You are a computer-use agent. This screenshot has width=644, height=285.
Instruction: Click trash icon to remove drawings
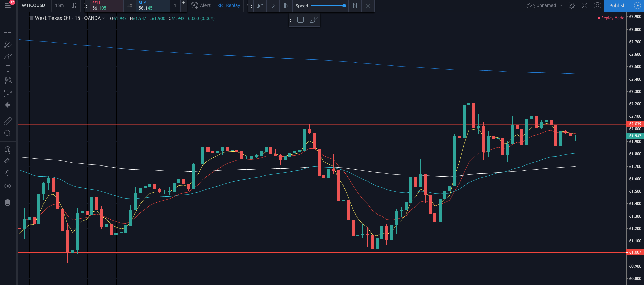coord(7,202)
